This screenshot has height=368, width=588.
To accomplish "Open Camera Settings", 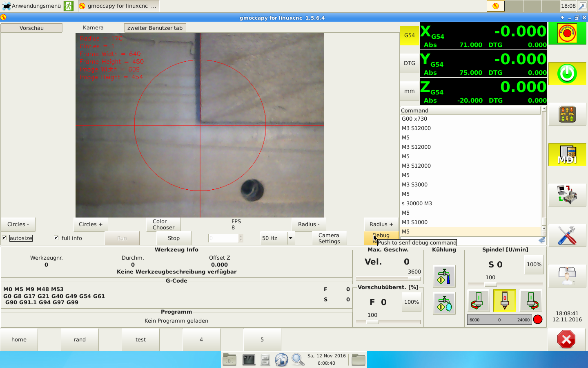I will [x=329, y=238].
